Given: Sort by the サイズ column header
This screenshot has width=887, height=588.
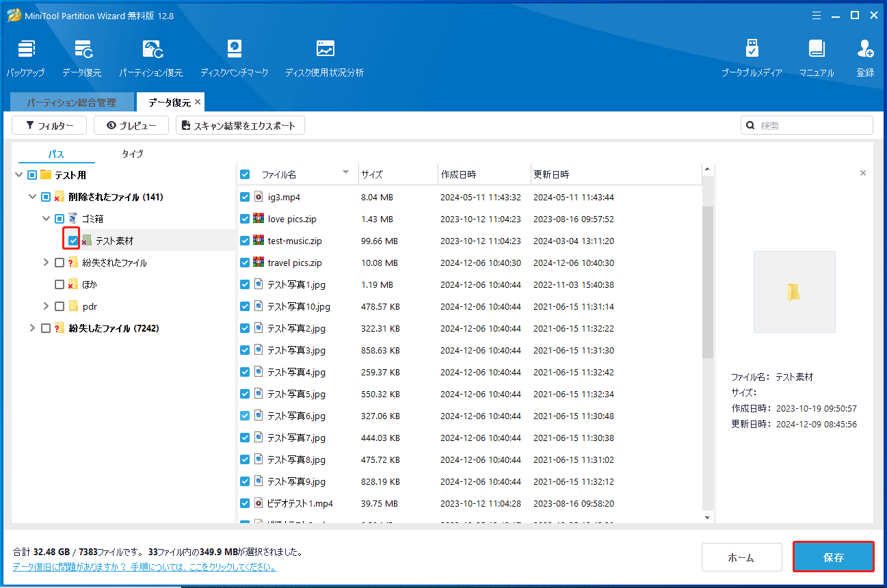Looking at the screenshot, I should [x=397, y=174].
